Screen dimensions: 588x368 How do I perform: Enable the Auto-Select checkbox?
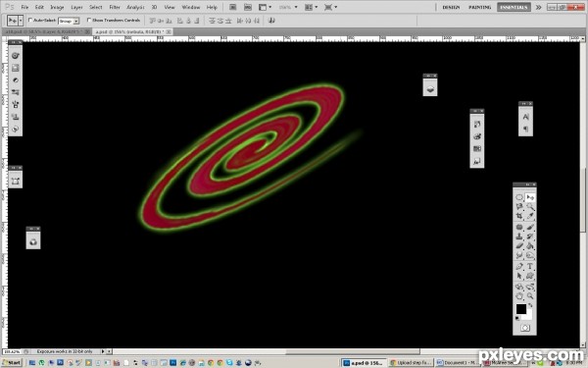coord(30,21)
